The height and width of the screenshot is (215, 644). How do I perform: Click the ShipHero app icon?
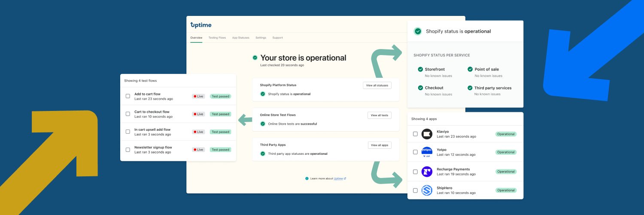(x=427, y=190)
